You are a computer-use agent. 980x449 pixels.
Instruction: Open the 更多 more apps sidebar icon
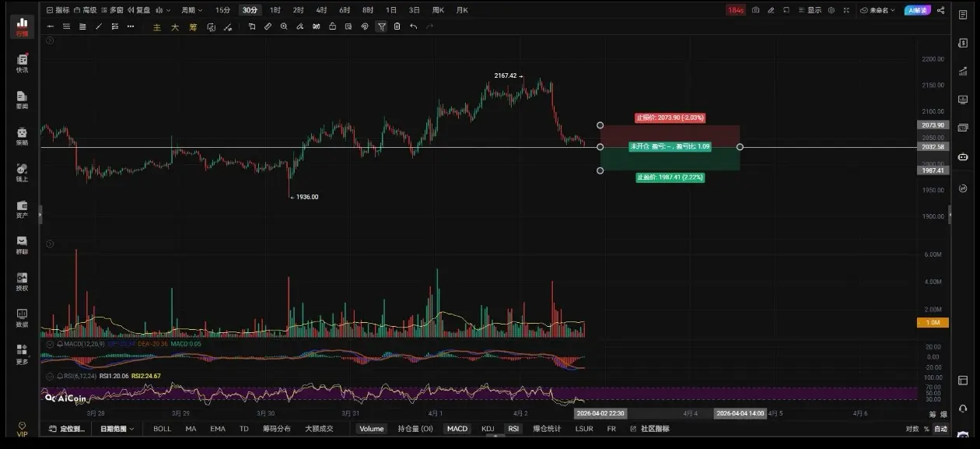click(x=22, y=355)
